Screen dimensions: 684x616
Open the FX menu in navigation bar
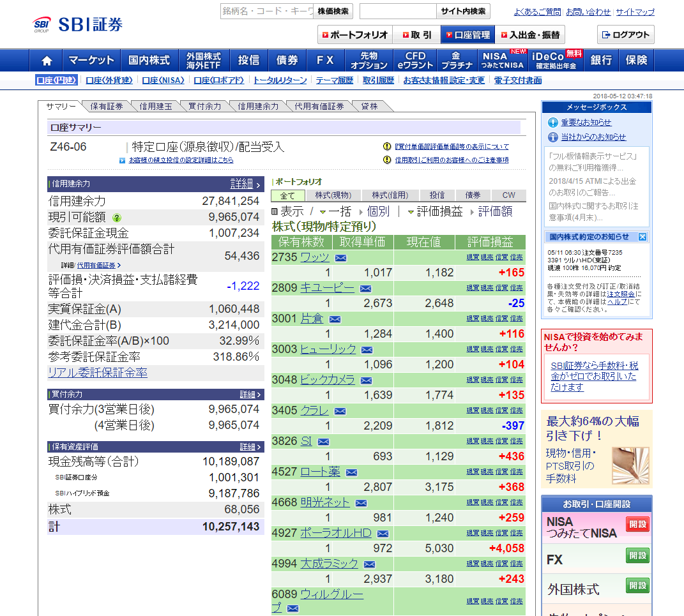(325, 60)
